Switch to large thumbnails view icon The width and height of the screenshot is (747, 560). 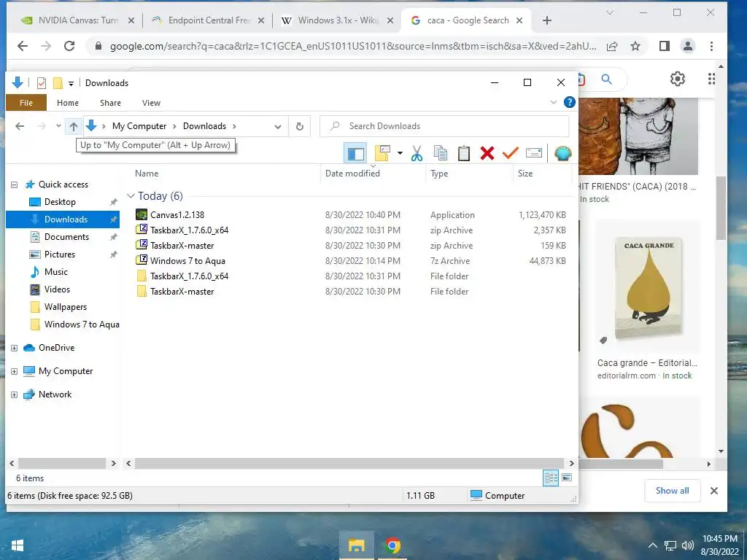coord(566,478)
